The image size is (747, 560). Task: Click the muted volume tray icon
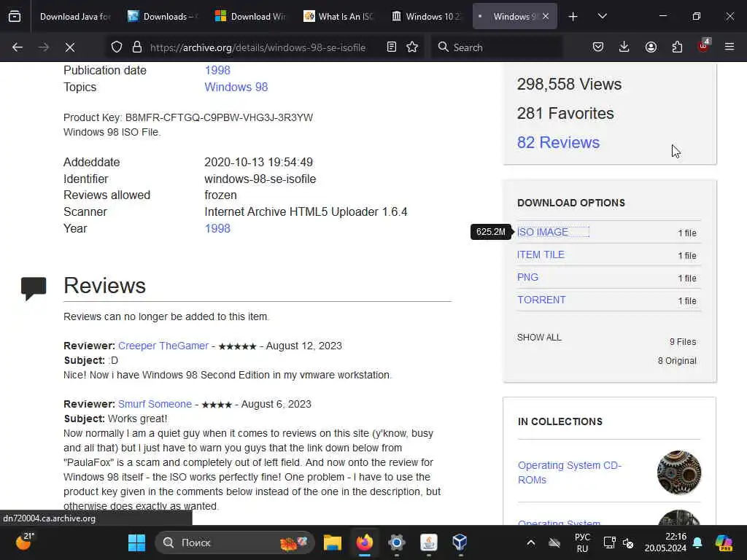pyautogui.click(x=628, y=543)
